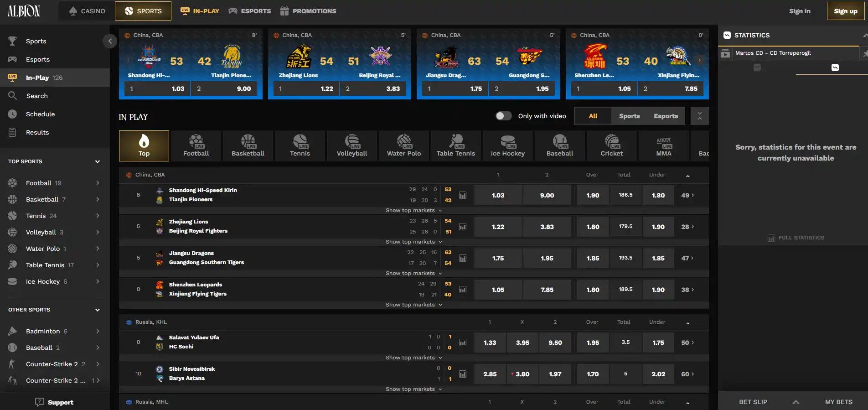Screen dimensions: 868x410
Task: Select the Football live sport icon
Action: 196,146
